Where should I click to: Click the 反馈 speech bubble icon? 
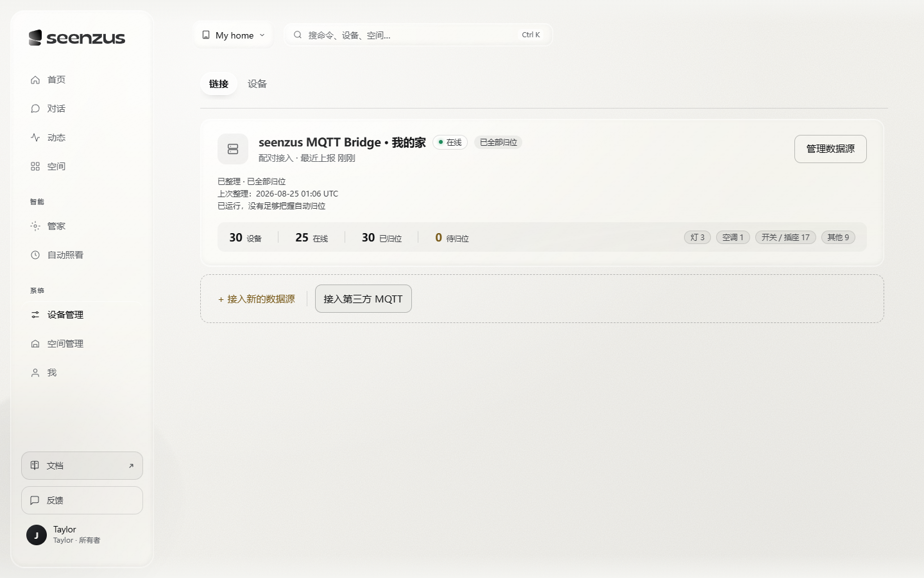35,500
